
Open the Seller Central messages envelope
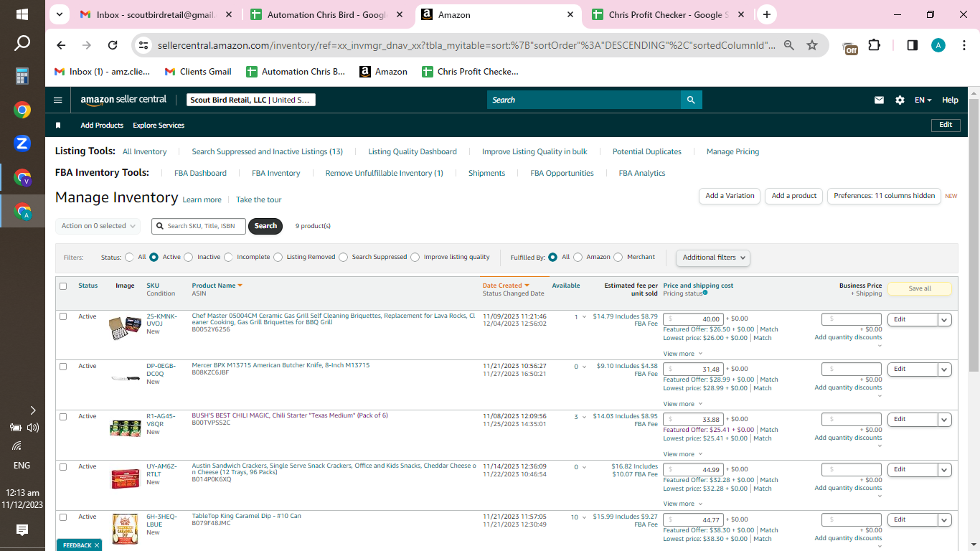[879, 100]
